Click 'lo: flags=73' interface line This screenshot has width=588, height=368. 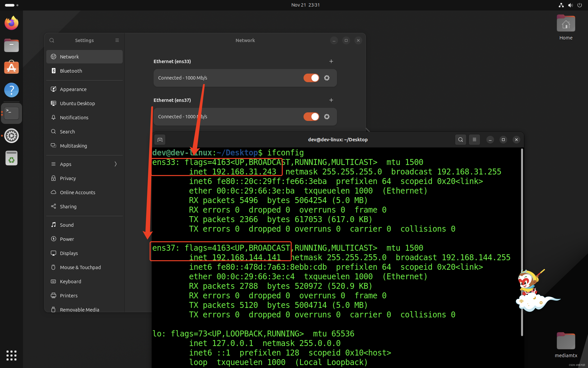click(x=253, y=334)
